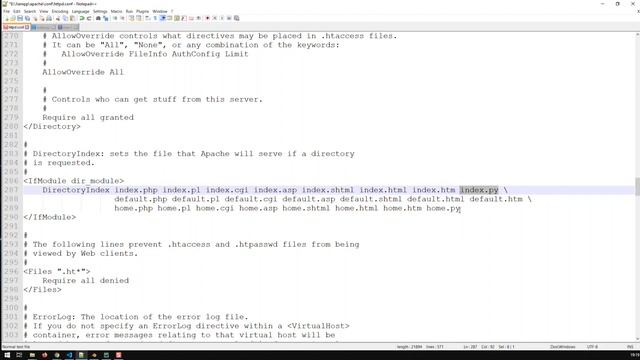Switch to the httpd.conf tab
640x360 pixels.
[16, 27]
